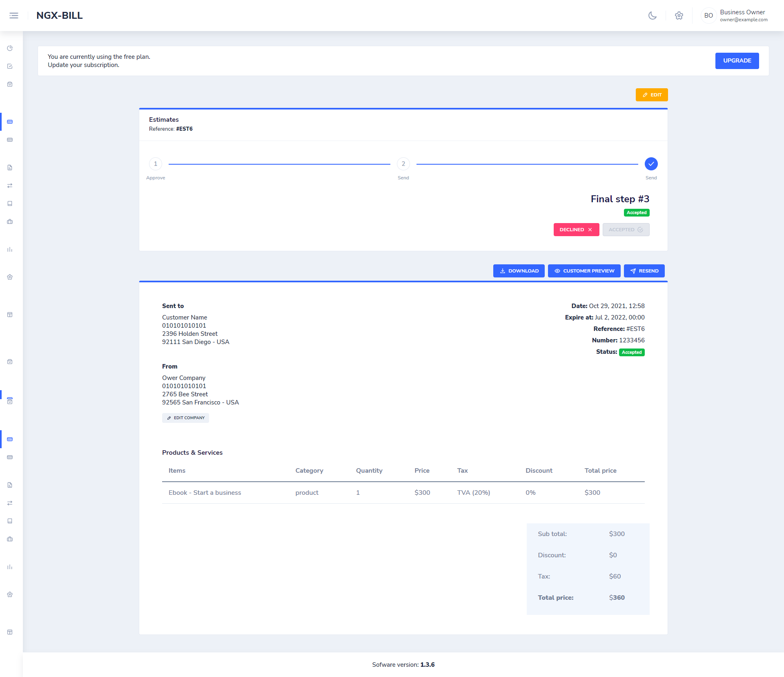Select the transactions arrows sidebar icon

point(10,185)
